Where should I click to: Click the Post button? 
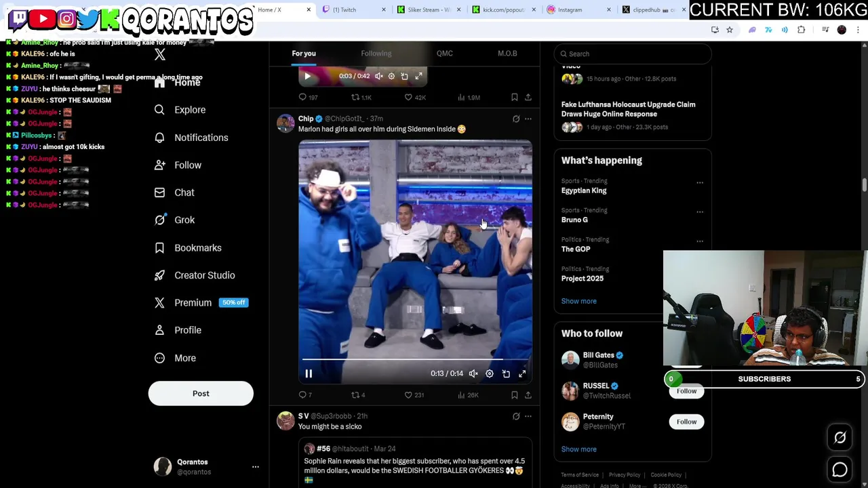(201, 393)
